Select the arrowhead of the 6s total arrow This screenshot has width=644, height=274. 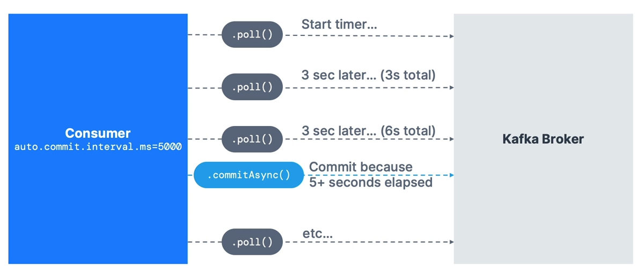[451, 139]
